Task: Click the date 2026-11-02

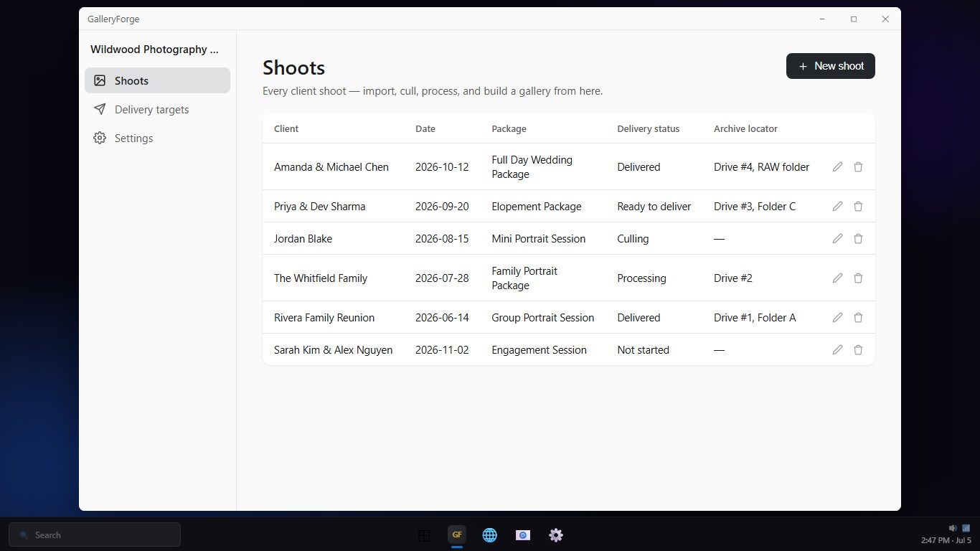Action: click(442, 349)
